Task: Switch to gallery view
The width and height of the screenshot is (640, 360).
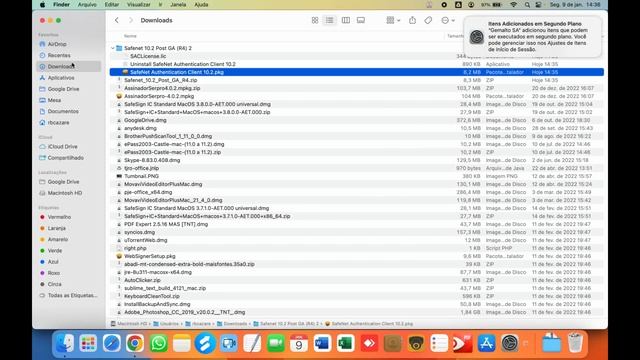Action: point(361,20)
